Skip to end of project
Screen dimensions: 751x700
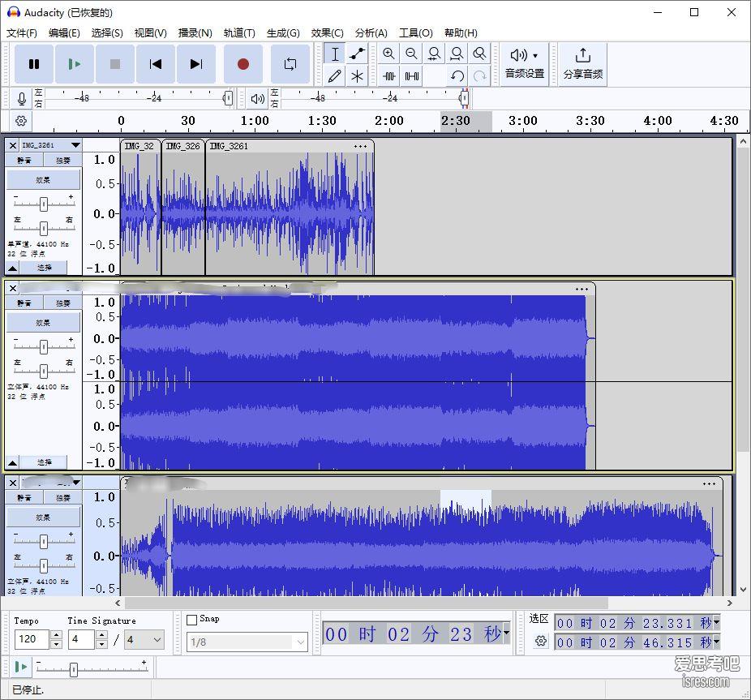(x=196, y=64)
